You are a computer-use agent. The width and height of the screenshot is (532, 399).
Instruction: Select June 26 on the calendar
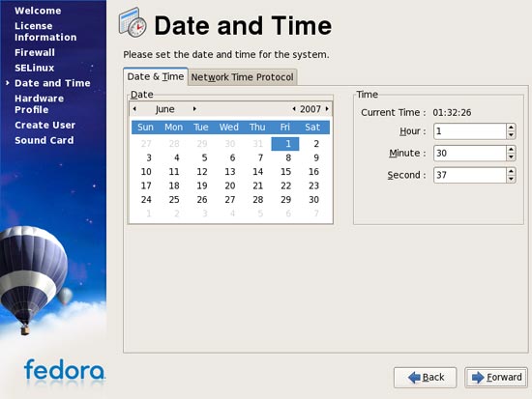(202, 199)
